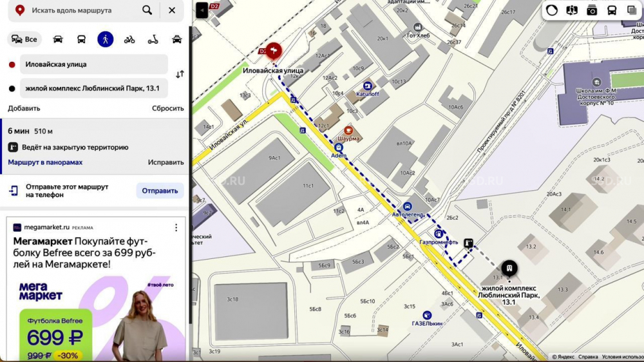Click the ГАЗЕЛЬкин place icon
Screen dimensions: 644x362
click(x=427, y=315)
